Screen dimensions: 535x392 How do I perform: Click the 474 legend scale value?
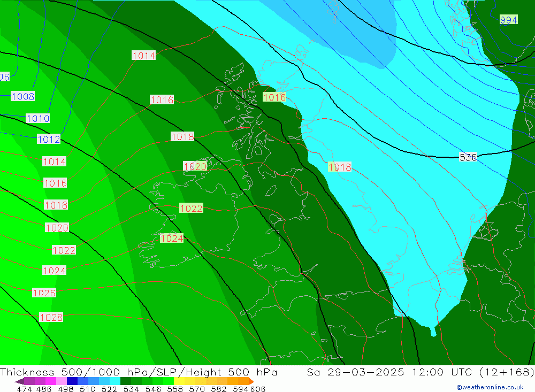pyautogui.click(x=25, y=389)
